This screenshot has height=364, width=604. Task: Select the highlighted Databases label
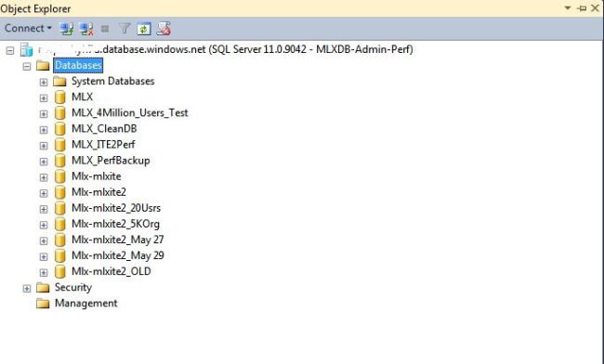click(78, 65)
